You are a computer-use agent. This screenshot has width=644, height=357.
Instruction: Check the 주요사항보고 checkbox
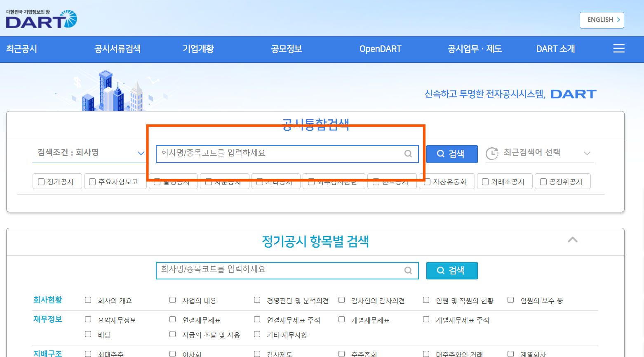pyautogui.click(x=92, y=182)
